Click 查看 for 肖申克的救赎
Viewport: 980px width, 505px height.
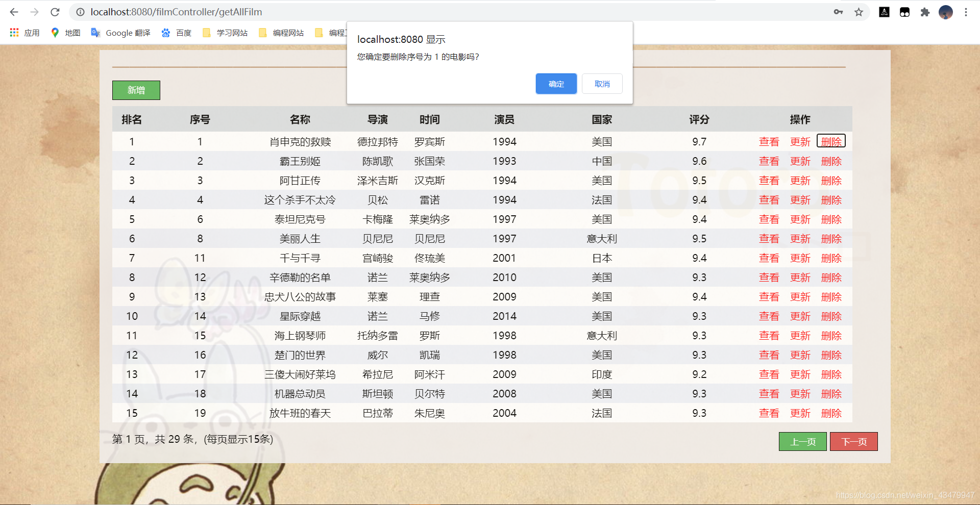769,142
